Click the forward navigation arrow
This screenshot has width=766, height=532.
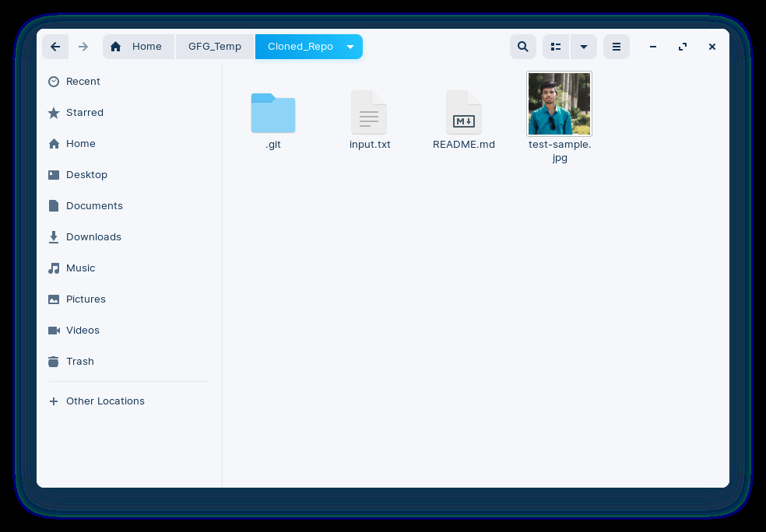(x=83, y=47)
